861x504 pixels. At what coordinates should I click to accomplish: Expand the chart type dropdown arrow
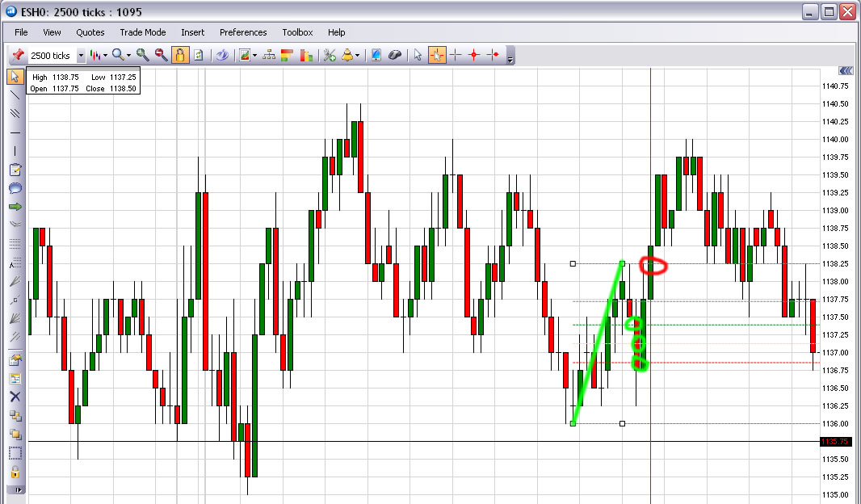pos(105,56)
